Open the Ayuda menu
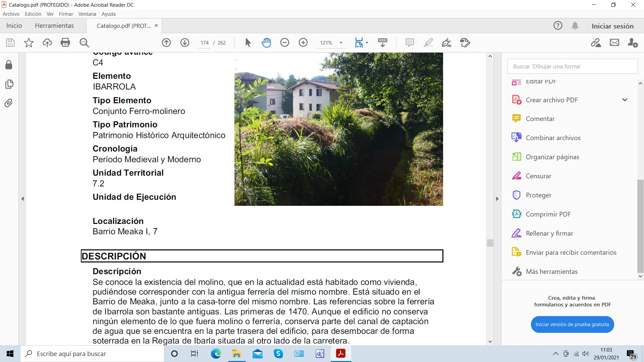Screen dimensions: 644x362 click(x=109, y=14)
